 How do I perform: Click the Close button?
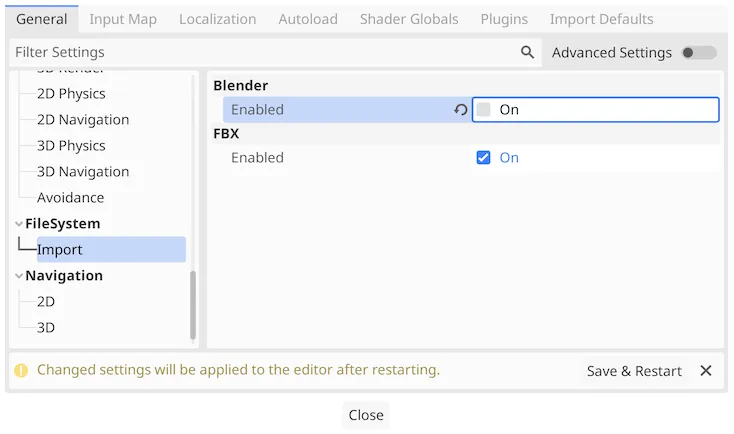point(366,415)
